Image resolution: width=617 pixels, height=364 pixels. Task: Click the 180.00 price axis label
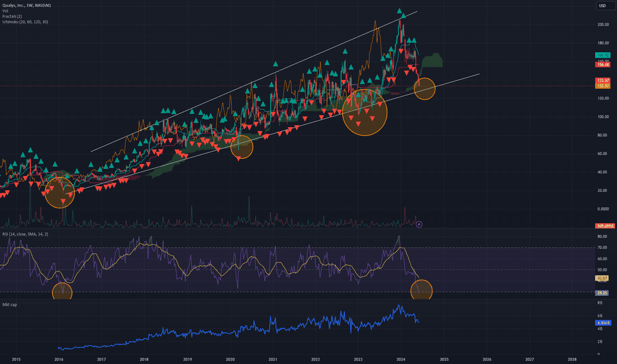click(x=603, y=43)
